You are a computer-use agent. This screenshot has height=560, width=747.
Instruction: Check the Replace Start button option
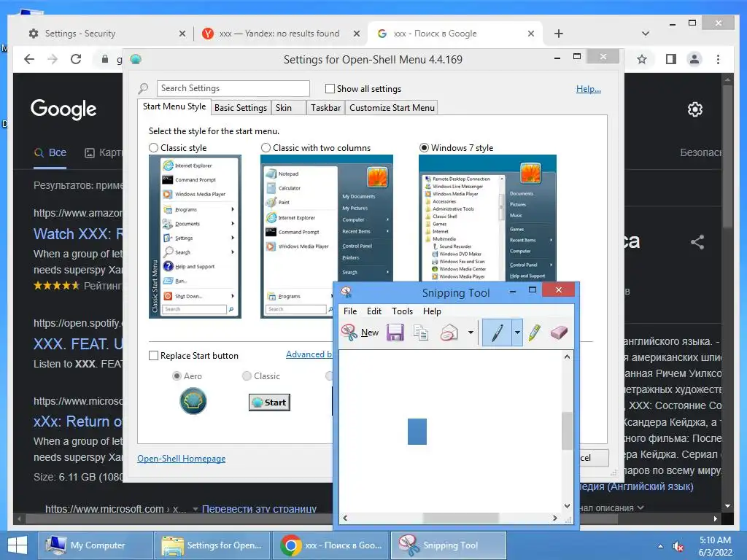pos(153,356)
